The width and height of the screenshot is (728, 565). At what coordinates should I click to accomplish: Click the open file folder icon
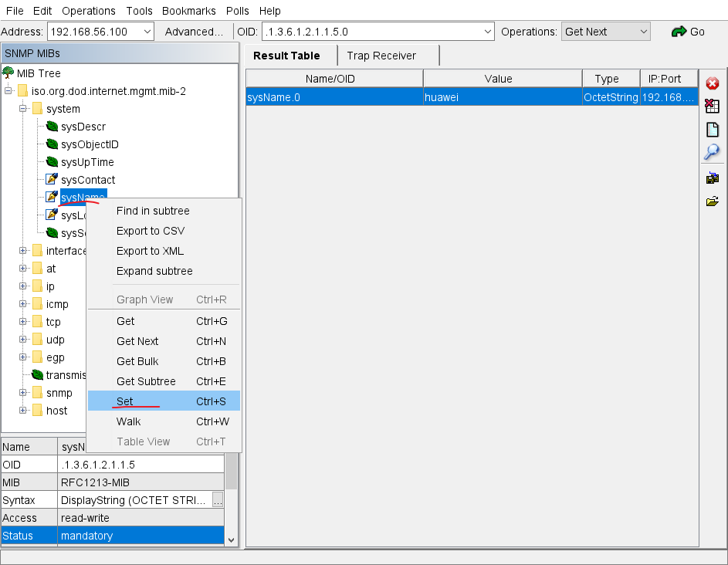712,200
